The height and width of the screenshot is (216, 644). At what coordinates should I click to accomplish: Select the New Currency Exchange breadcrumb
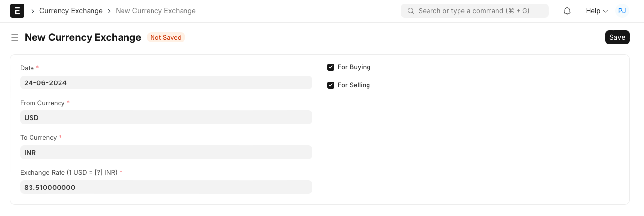pyautogui.click(x=155, y=11)
